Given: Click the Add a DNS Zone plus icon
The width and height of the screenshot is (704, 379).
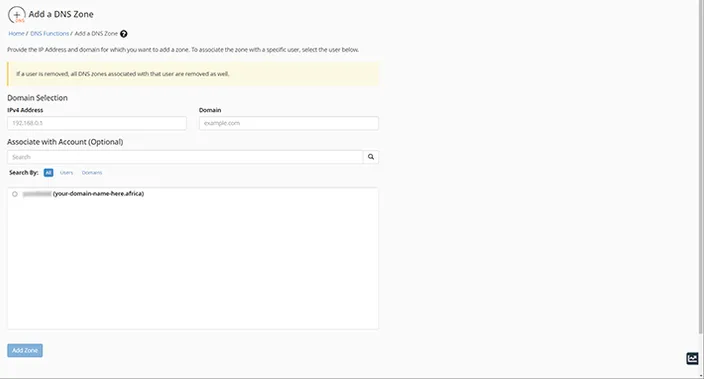Looking at the screenshot, I should (x=17, y=14).
